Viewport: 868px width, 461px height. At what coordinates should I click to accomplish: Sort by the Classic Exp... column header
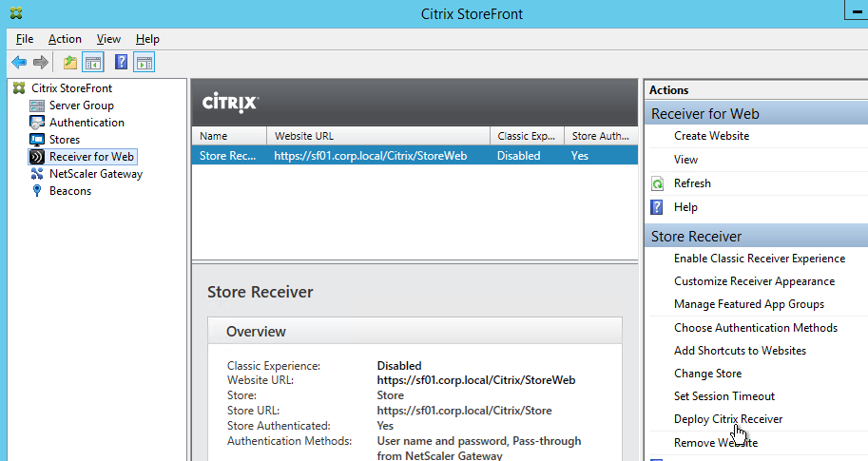(x=527, y=136)
